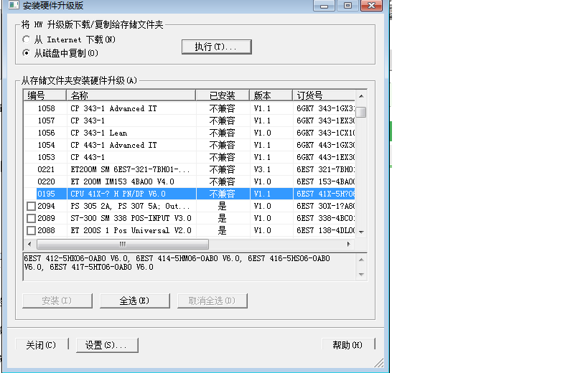
Task: Click the 已安装 column header
Action: 223,95
